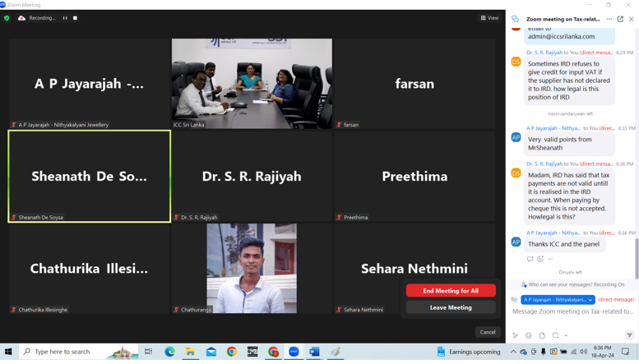The image size is (639, 364).
Task: Click the admin@iccsrilanka.com email text
Action: click(x=561, y=37)
